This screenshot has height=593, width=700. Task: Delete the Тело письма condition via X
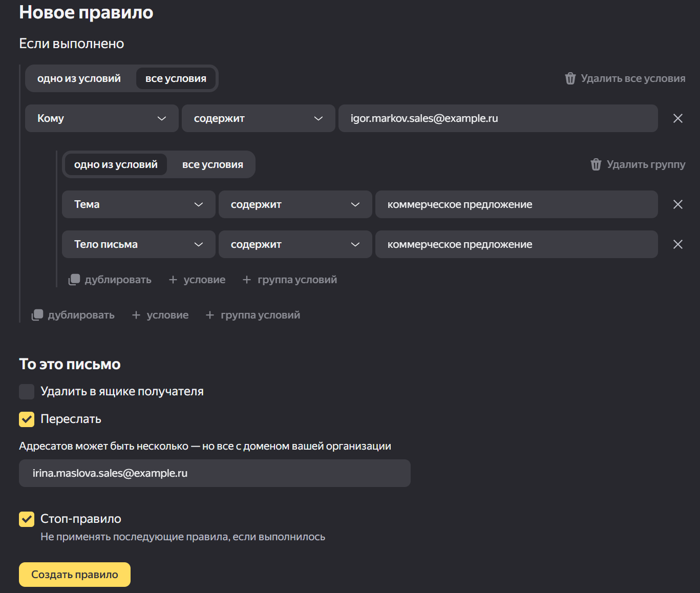677,244
